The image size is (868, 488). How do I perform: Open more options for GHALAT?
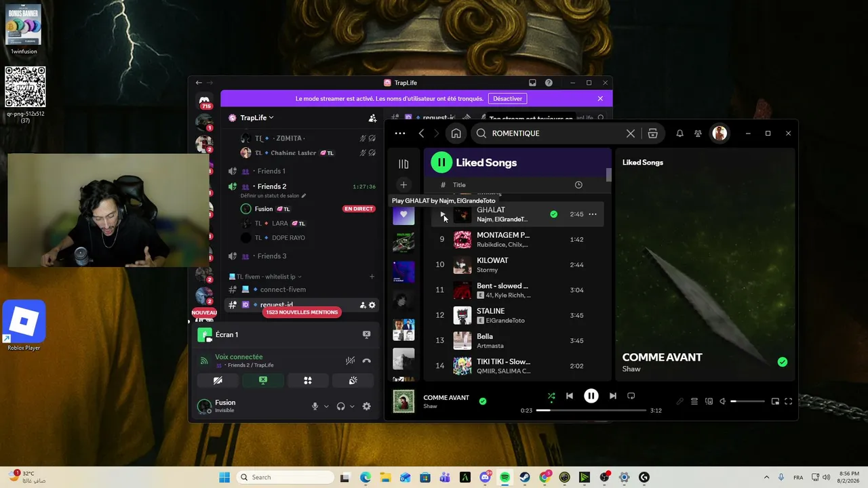[x=593, y=214]
